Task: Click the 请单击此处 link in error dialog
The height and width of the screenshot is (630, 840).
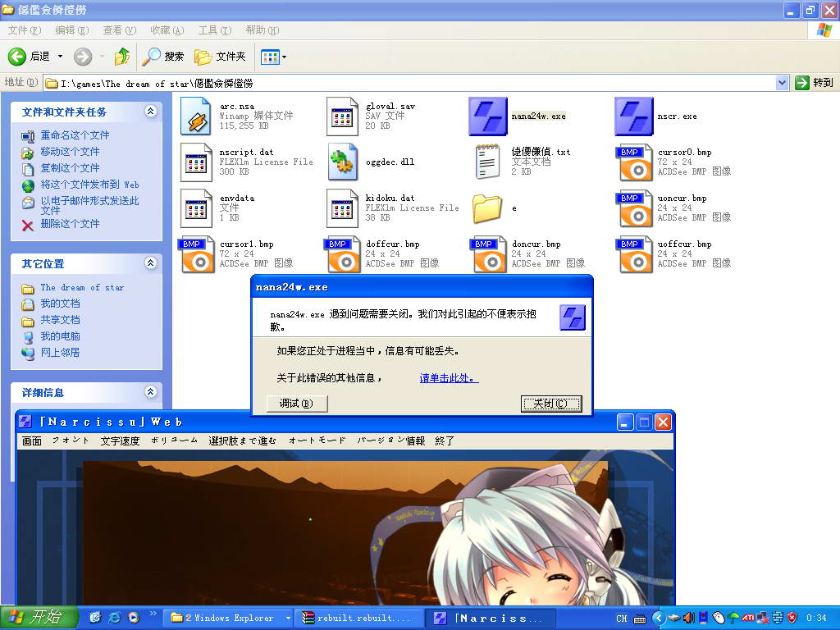Action: tap(449, 378)
